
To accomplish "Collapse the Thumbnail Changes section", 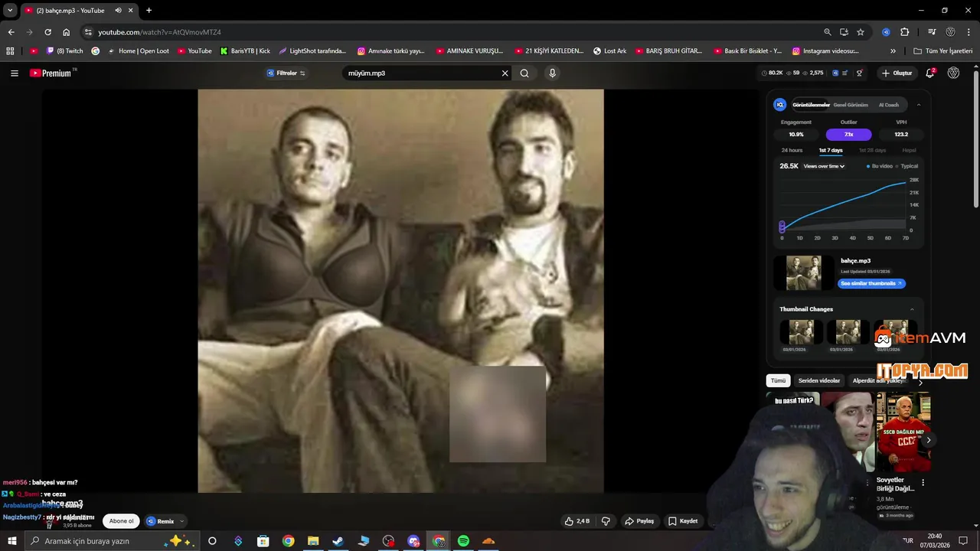I will click(x=912, y=309).
